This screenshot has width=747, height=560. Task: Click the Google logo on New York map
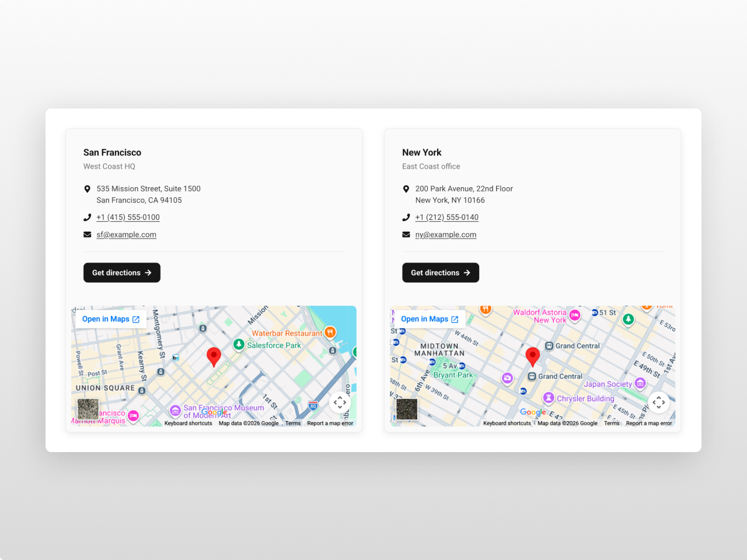tap(533, 412)
